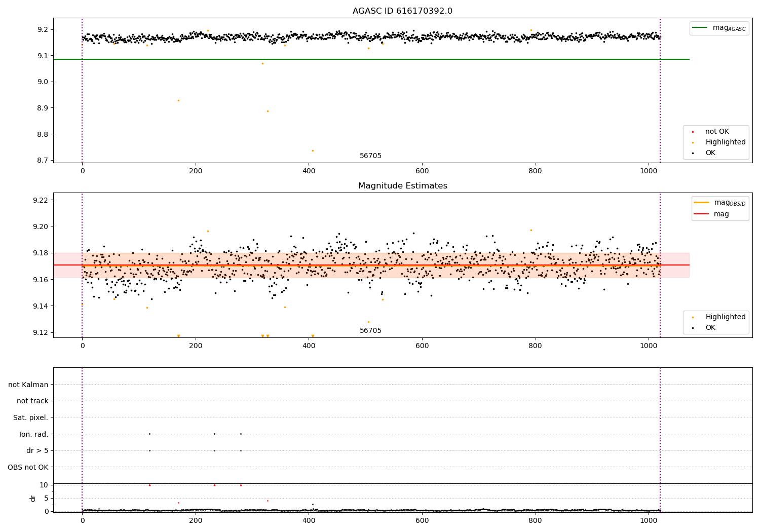
Task: Click the 'OBS not OK' axis label
Action: 28,467
